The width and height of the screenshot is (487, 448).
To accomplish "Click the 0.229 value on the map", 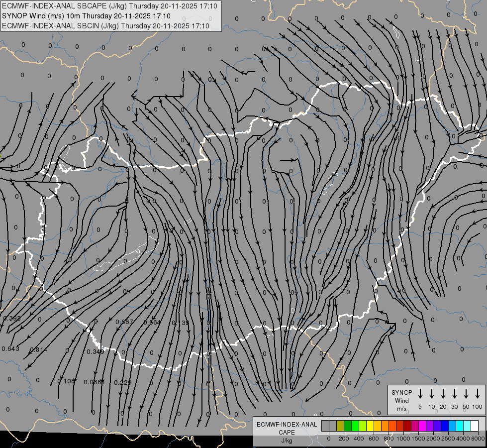I will [123, 382].
